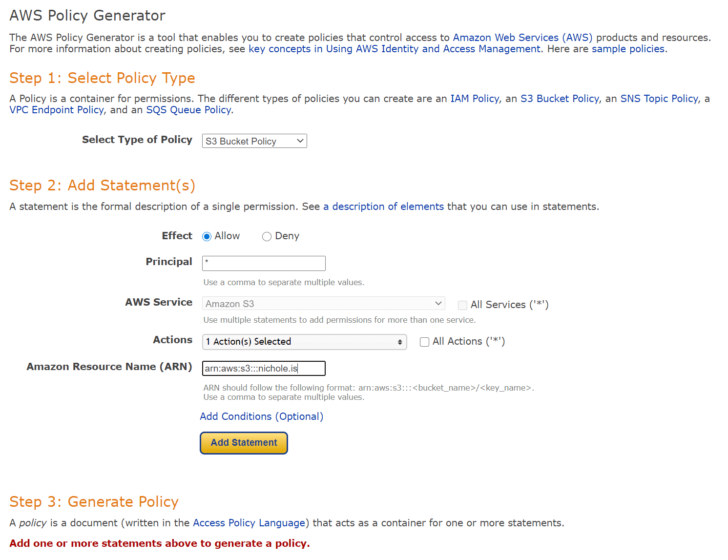Select the Allow effect radio button
728x560 pixels.
click(x=207, y=237)
